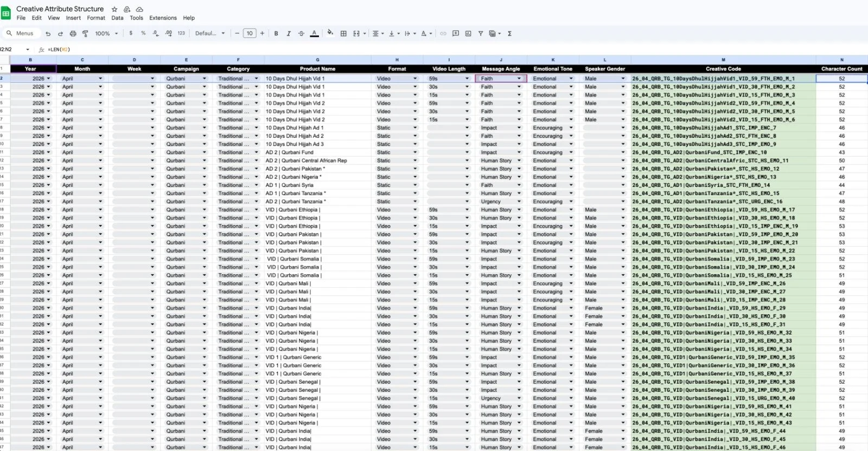
Task: Open the Edit menu
Action: (37, 18)
